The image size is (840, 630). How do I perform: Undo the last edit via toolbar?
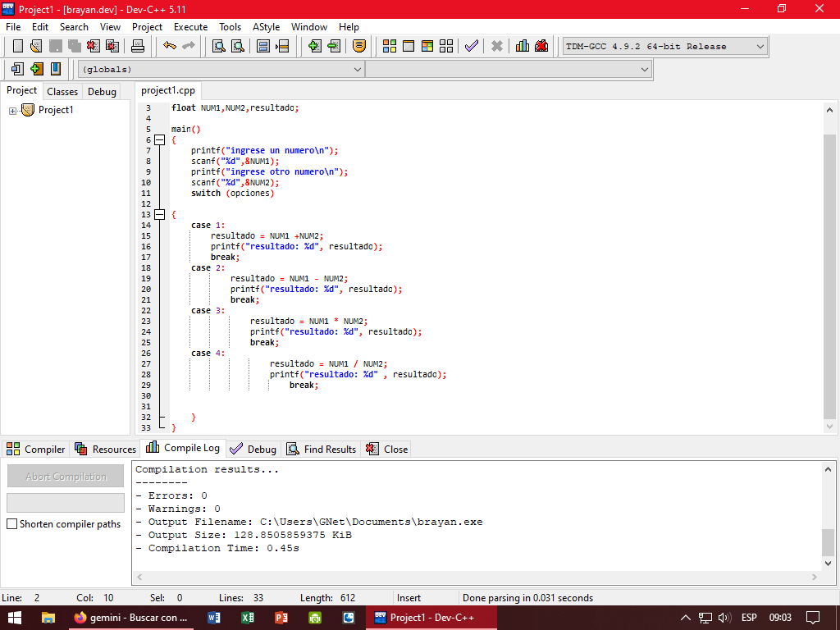(170, 46)
